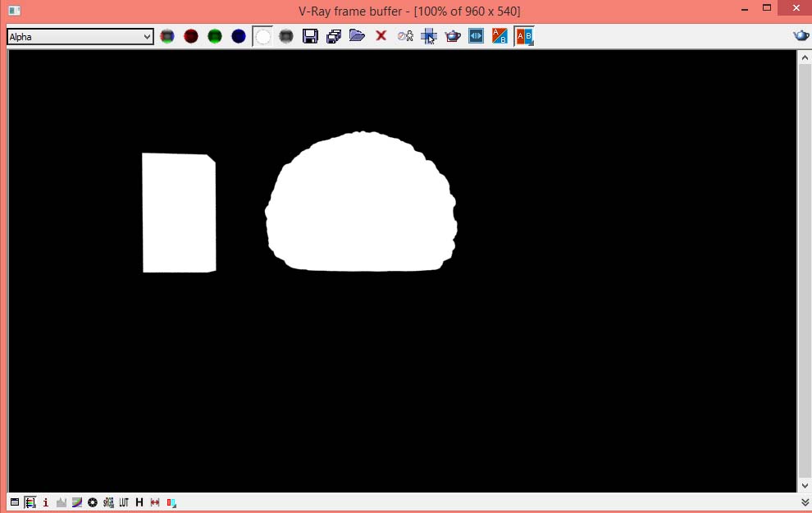The height and width of the screenshot is (513, 812).
Task: Toggle the A/B horizontal compare button
Action: (x=524, y=36)
